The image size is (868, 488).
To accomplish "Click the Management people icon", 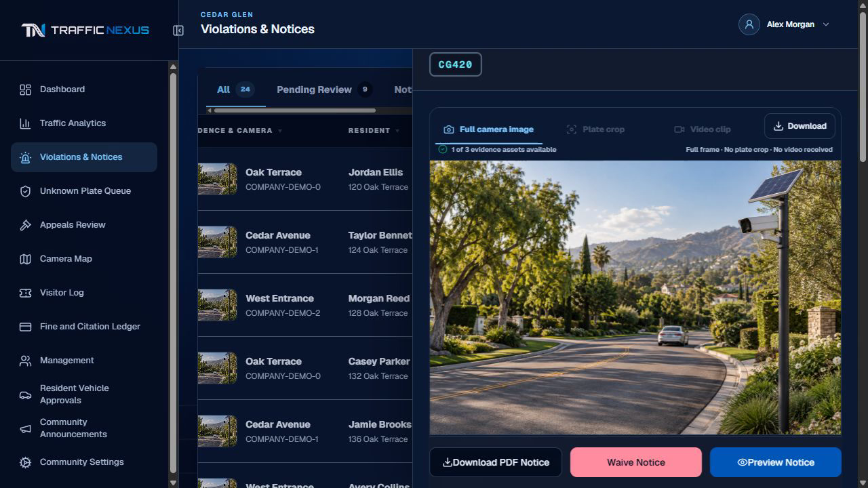I will click(25, 361).
